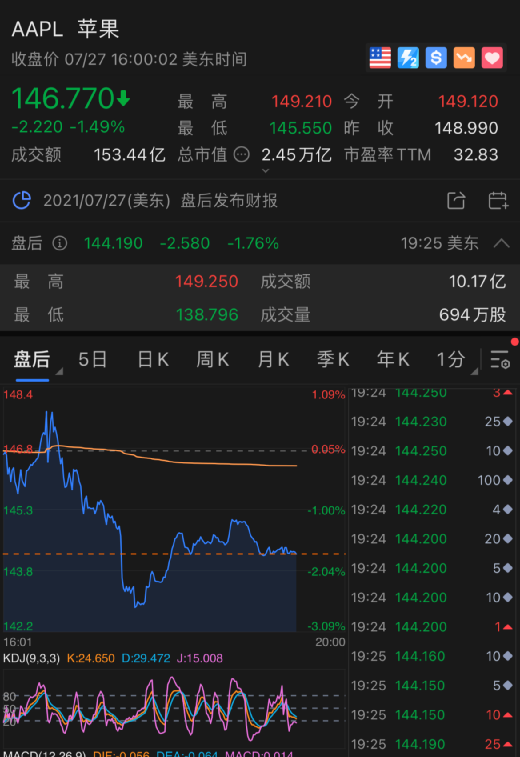This screenshot has height=757, width=520.
Task: Tap the pink heart favorite icon
Action: point(492,58)
